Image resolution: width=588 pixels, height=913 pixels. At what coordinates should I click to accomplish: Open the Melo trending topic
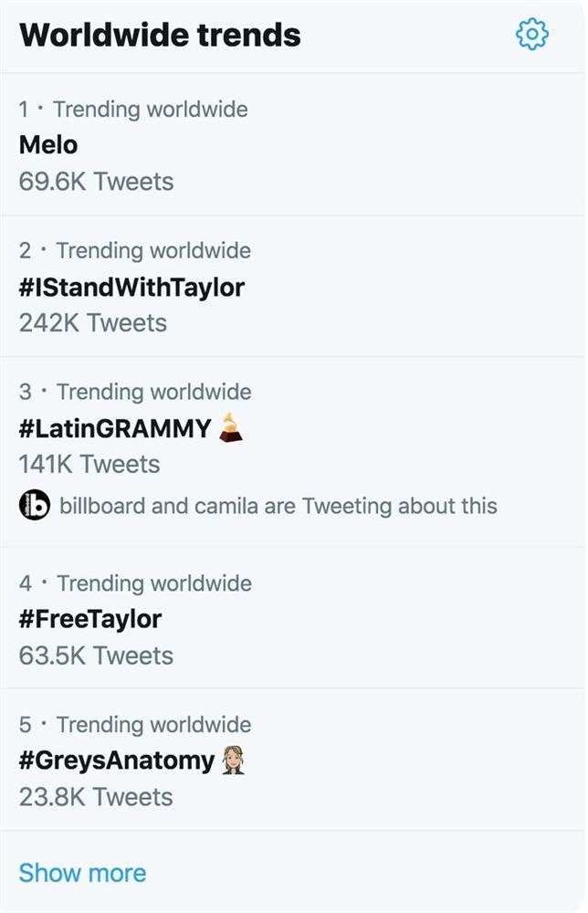coord(48,145)
